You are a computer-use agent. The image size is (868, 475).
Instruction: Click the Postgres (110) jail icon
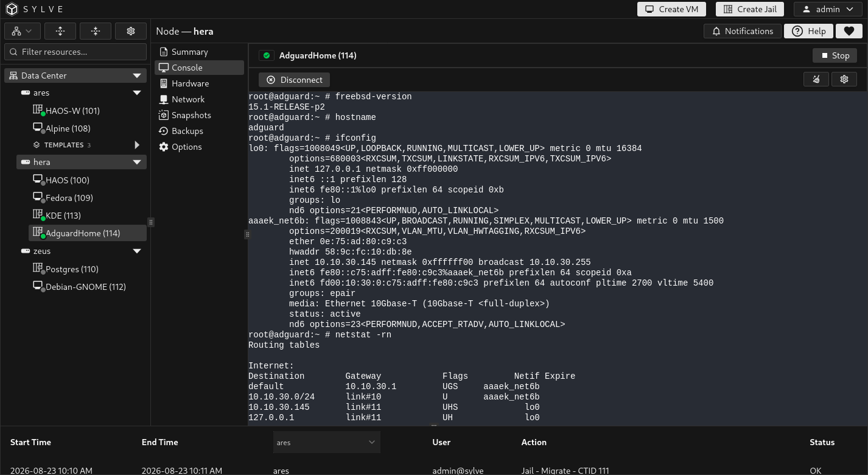(x=38, y=269)
